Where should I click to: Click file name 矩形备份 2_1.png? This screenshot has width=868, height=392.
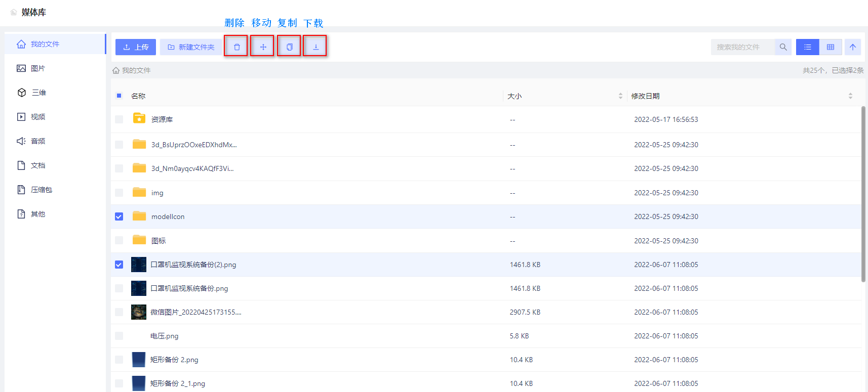(x=178, y=383)
